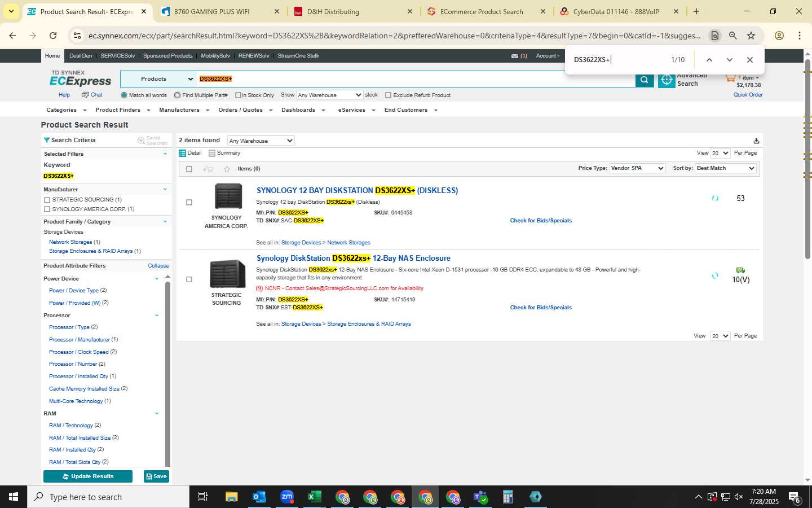The width and height of the screenshot is (812, 508).
Task: Refresh stock icon for SYNOLOGY 12 BAY item
Action: coord(715,198)
